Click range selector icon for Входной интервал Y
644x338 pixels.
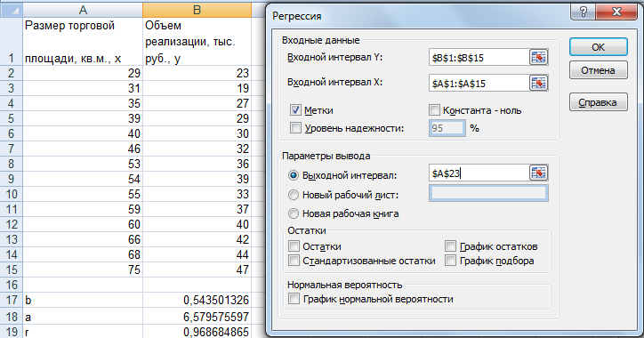(538, 58)
